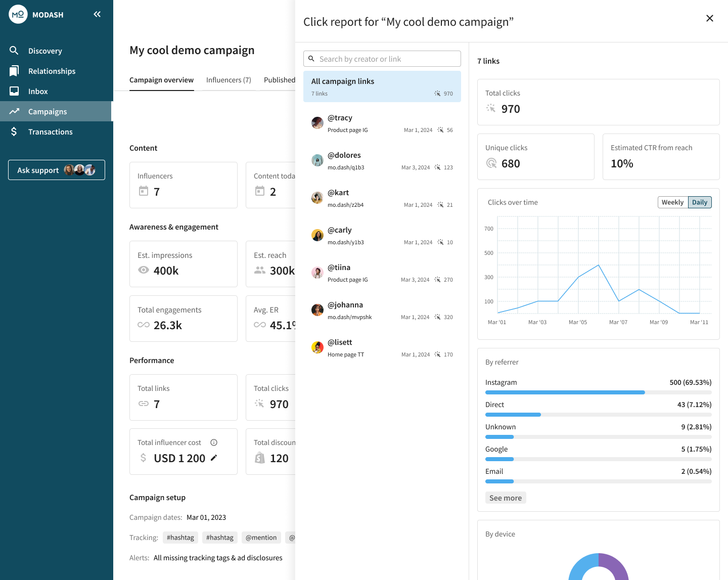Image resolution: width=728 pixels, height=580 pixels.
Task: Open the Campaign overview tab
Action: coord(161,80)
